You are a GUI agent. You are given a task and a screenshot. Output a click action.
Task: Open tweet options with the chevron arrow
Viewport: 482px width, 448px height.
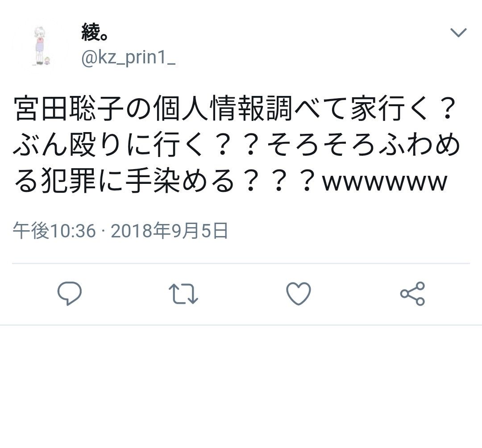coord(458,33)
